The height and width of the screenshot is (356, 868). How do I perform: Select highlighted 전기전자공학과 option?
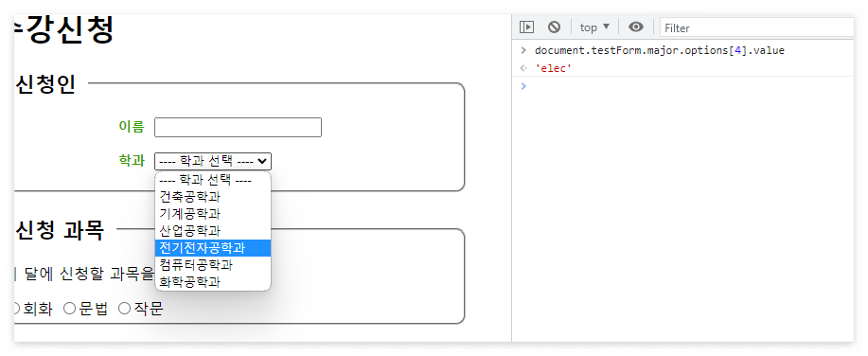[x=213, y=248]
